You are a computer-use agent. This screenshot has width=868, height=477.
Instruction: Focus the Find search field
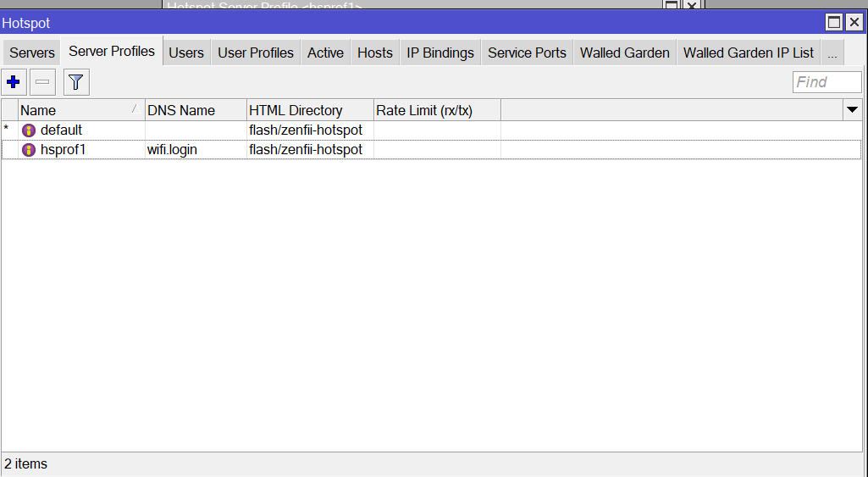tap(827, 82)
